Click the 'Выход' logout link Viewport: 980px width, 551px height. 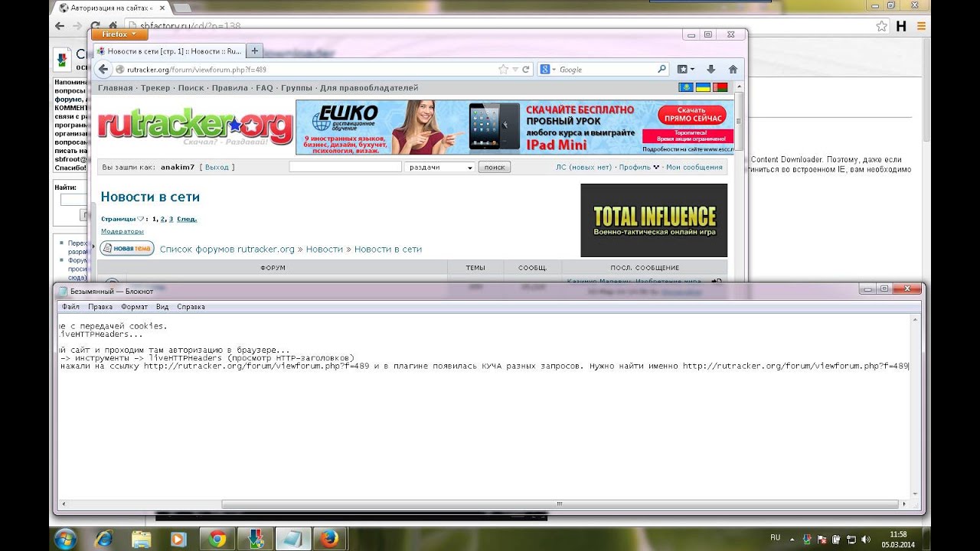217,167
